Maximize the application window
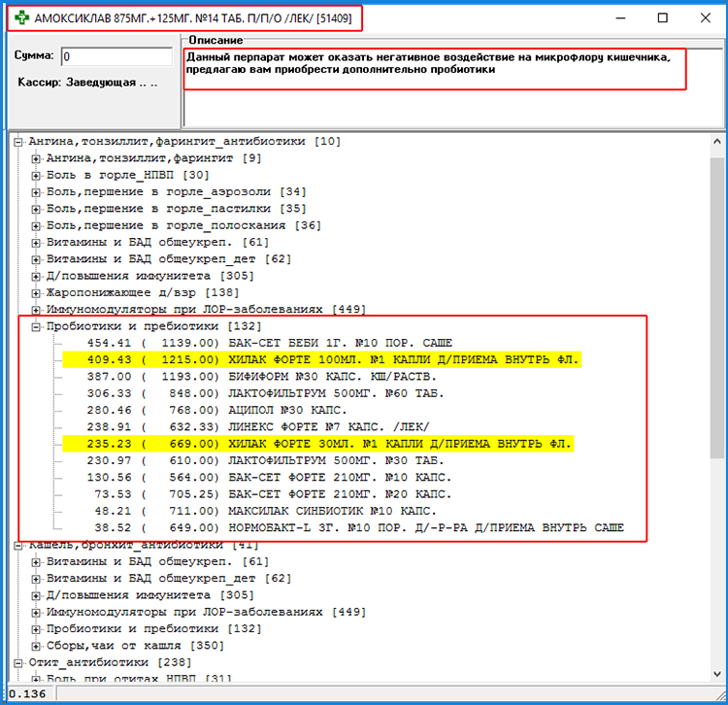The width and height of the screenshot is (728, 705). (x=663, y=17)
